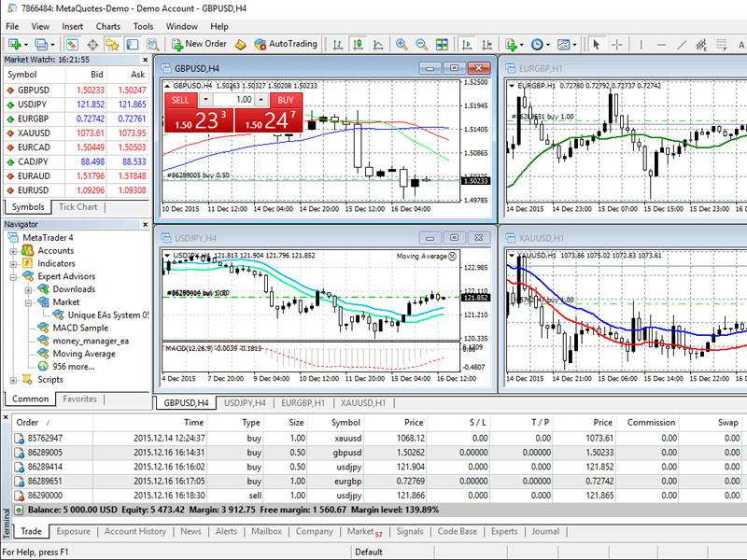The image size is (747, 560).
Task: Switch chart to line chart style
Action: 378,44
